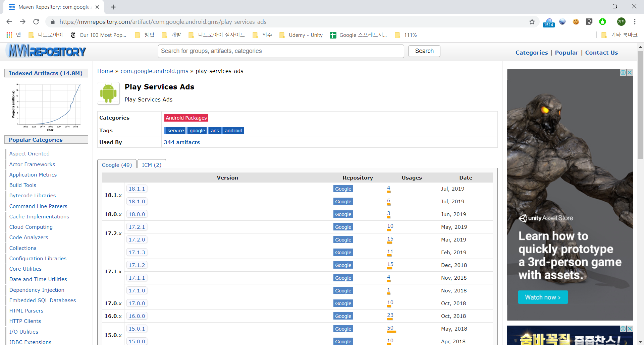Click the browser forward arrow

pyautogui.click(x=22, y=22)
